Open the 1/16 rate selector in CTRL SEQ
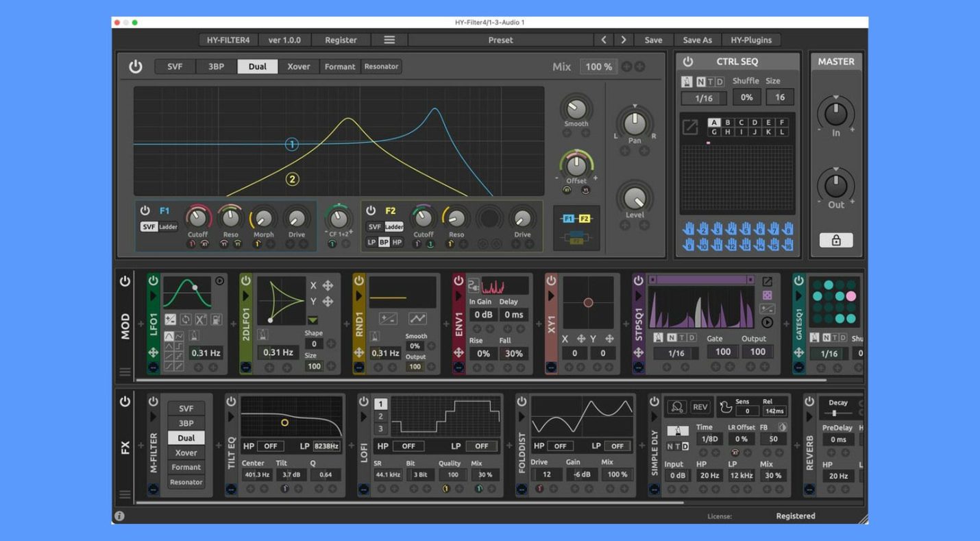 pos(702,97)
